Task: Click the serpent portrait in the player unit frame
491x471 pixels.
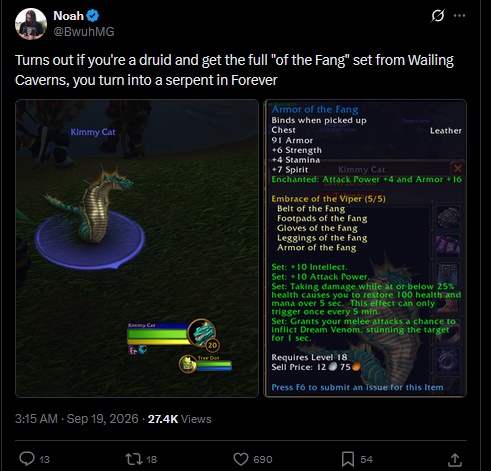Action: [202, 333]
